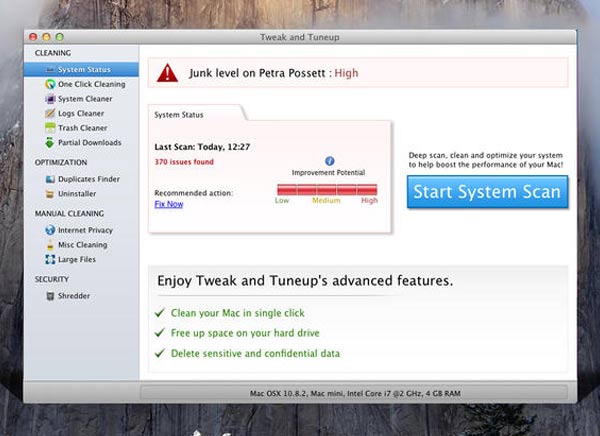Screen dimensions: 600x436
Task: Click Enjoy Tweak and Tuneup's advanced features heading
Action: click(x=305, y=281)
